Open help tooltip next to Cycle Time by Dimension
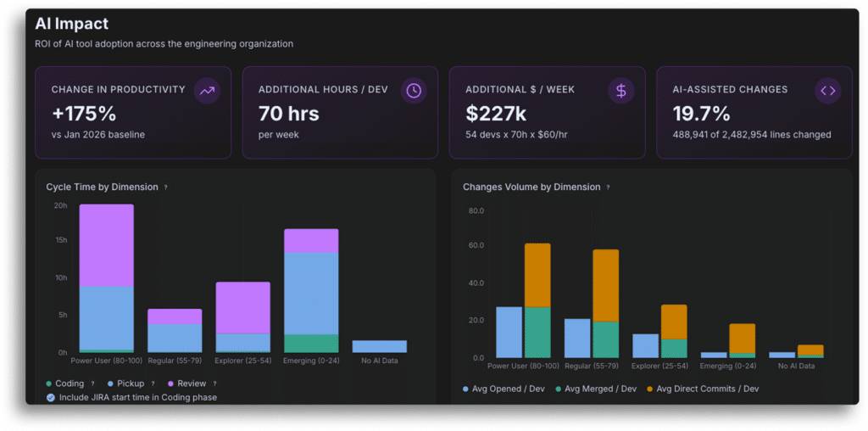 point(165,188)
